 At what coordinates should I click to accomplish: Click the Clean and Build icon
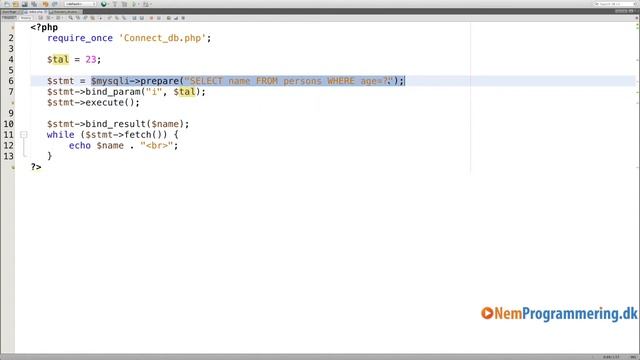click(x=124, y=4)
